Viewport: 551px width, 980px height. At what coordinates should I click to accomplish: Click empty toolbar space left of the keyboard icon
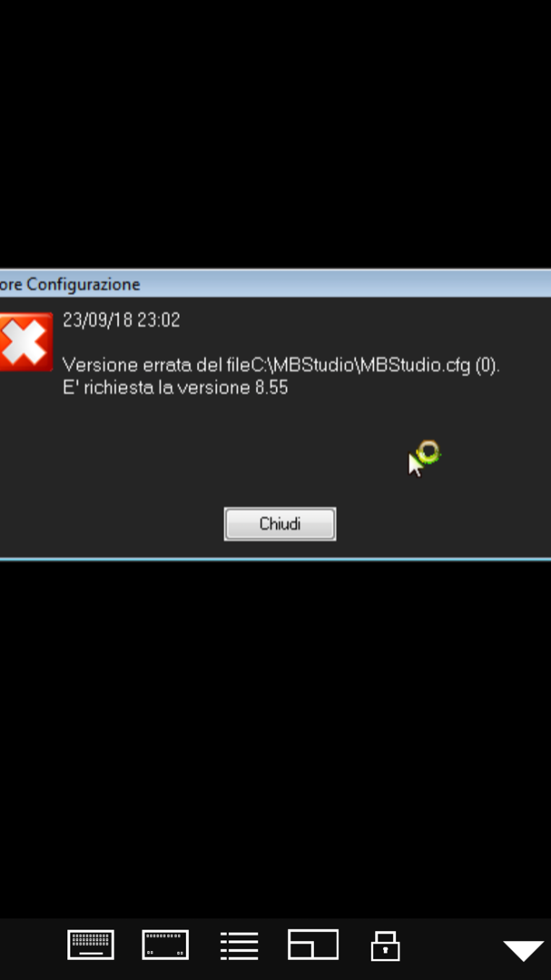(31, 946)
